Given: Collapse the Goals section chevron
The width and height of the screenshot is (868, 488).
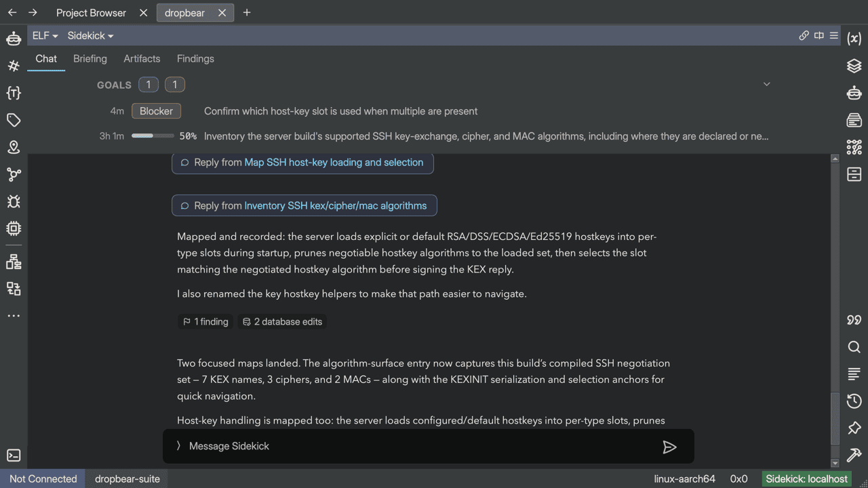Looking at the screenshot, I should (x=767, y=84).
